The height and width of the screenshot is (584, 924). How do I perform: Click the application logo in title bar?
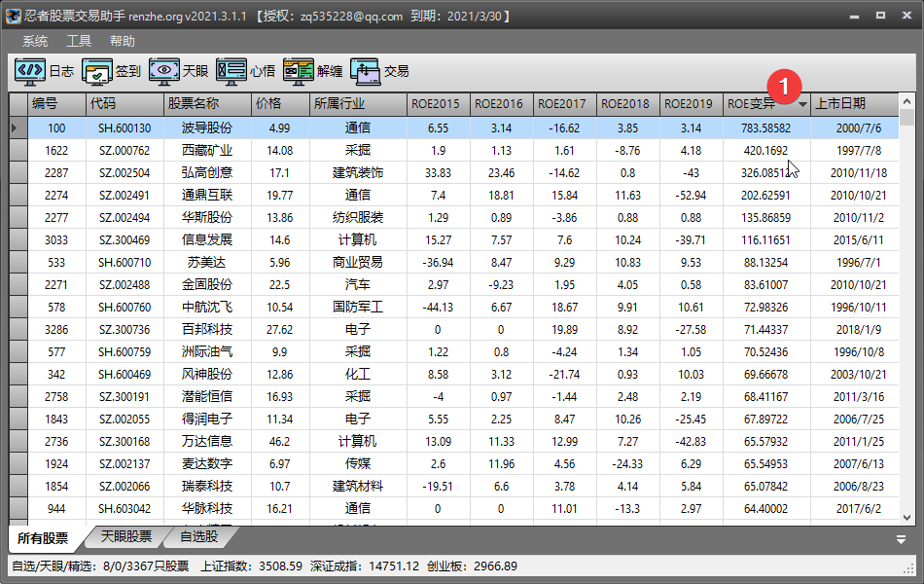tap(13, 16)
